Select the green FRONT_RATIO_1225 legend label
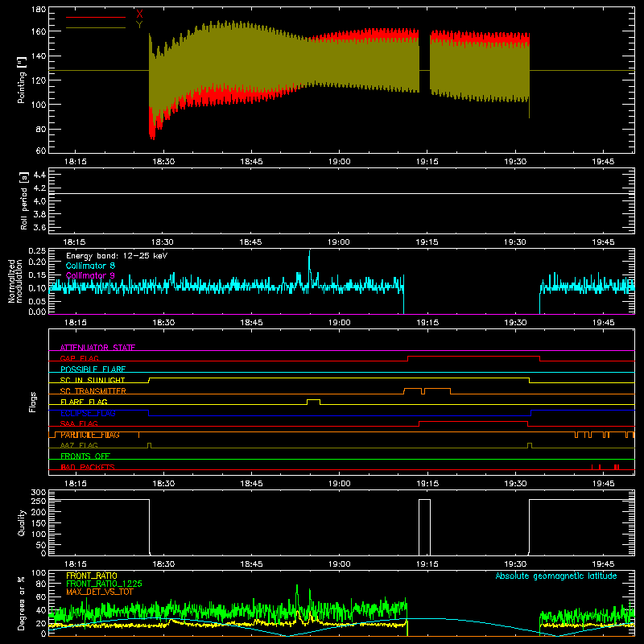Image resolution: width=644 pixels, height=644 pixels. (x=104, y=584)
